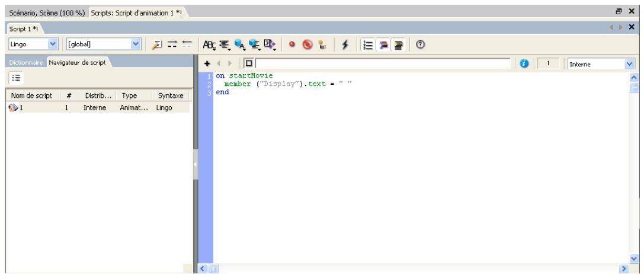
Task: Click the vertical scrollbar up arrow
Action: (x=634, y=77)
